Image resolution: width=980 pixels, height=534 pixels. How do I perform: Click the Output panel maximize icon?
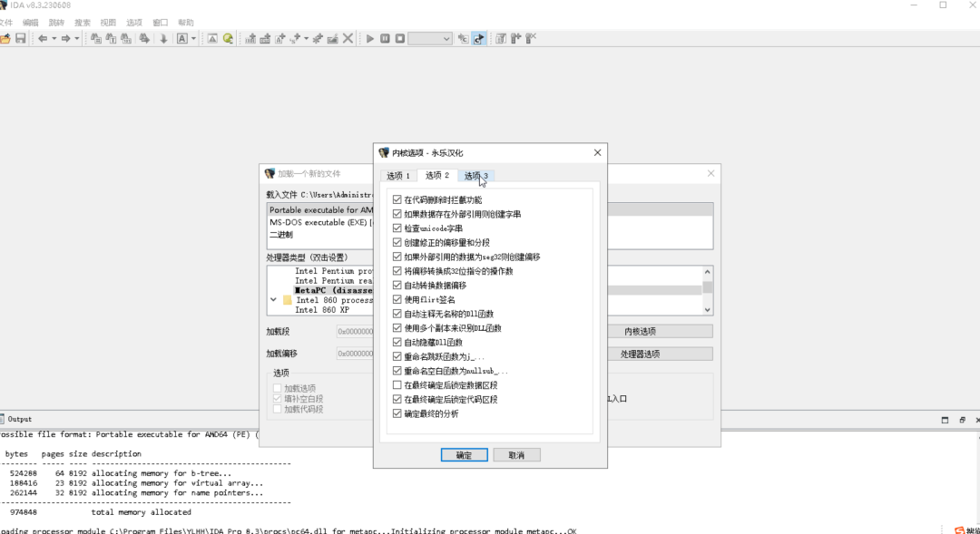coord(945,420)
